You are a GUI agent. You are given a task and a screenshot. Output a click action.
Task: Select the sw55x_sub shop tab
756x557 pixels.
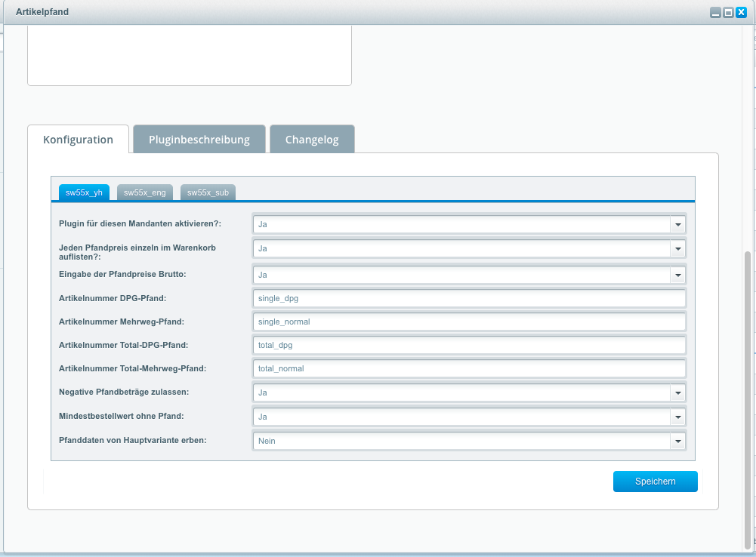(208, 192)
